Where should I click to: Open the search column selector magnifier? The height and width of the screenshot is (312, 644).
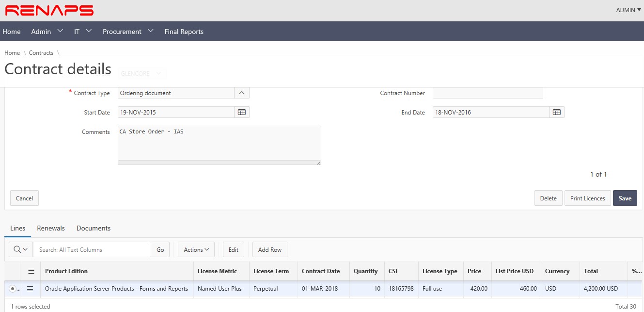(21, 249)
